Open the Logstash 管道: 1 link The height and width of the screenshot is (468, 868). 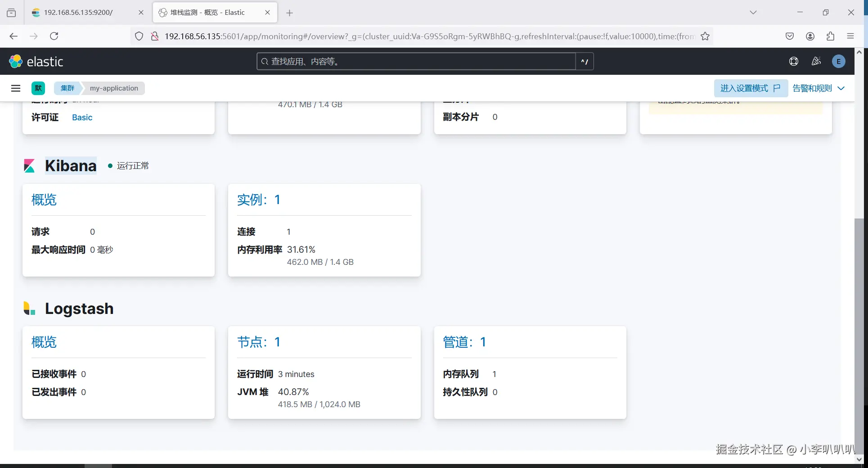[464, 342]
